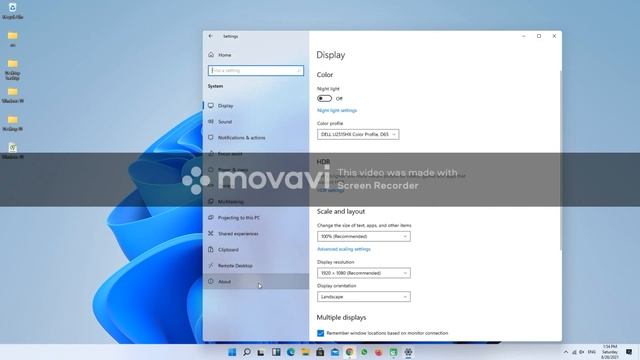The image size is (640, 360).
Task: Show hidden icons with the tray chevron
Action: click(x=566, y=352)
